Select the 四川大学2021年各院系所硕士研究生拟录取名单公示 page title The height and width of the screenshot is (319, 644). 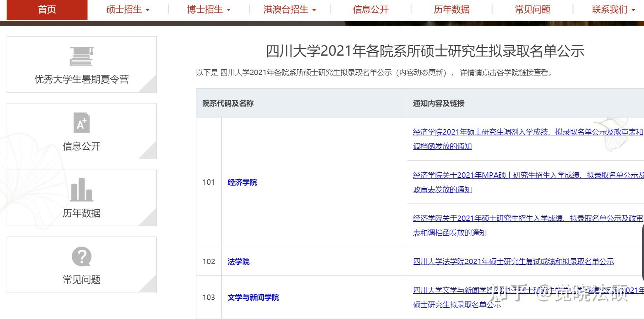pyautogui.click(x=425, y=51)
